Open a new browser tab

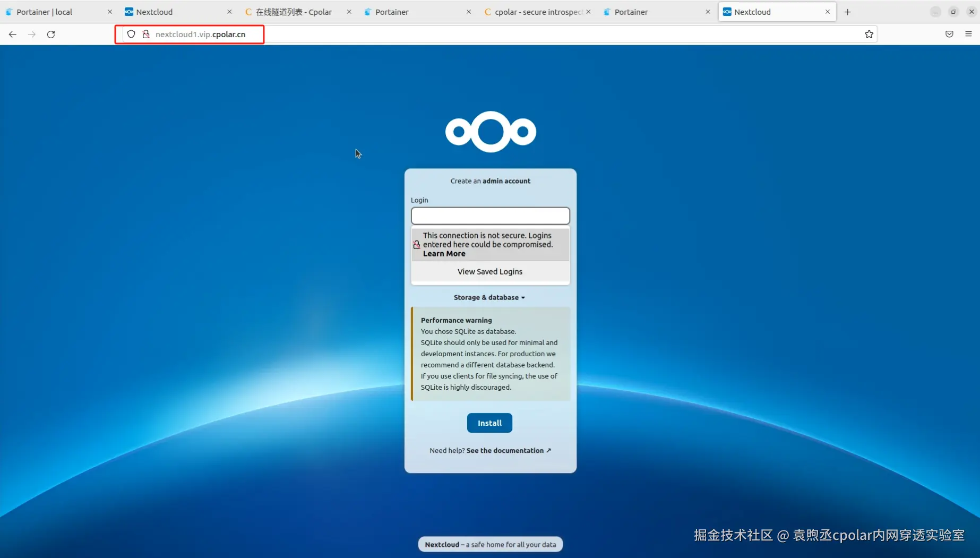coord(848,12)
